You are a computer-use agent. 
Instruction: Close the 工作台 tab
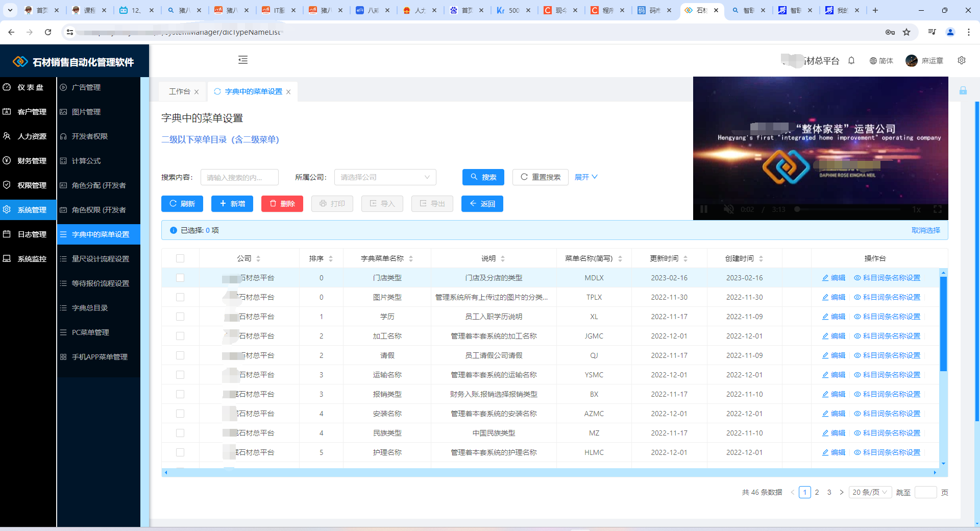pyautogui.click(x=197, y=92)
